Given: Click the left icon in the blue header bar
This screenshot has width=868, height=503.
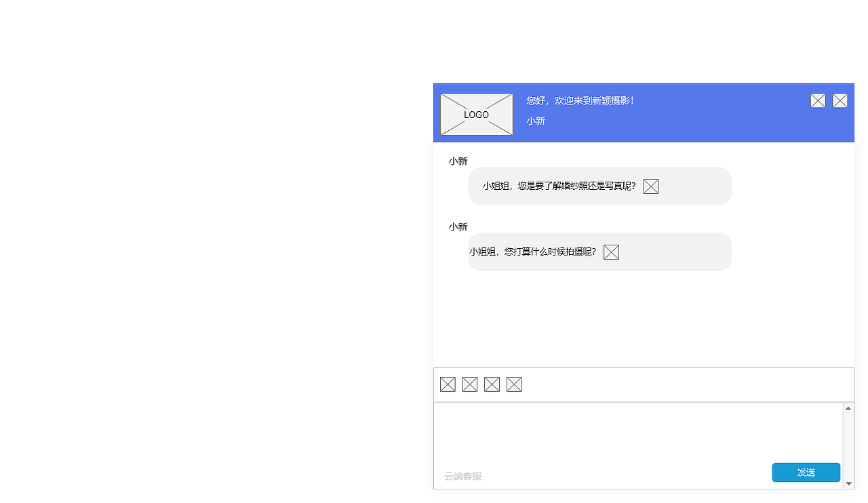Looking at the screenshot, I should pyautogui.click(x=818, y=100).
